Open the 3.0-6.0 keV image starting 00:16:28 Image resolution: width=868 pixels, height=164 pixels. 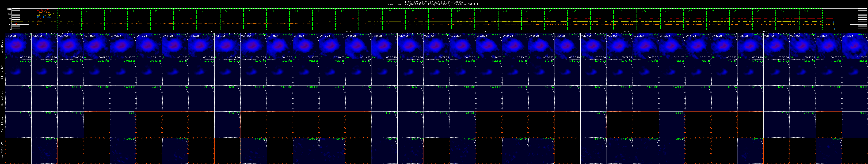(306, 46)
